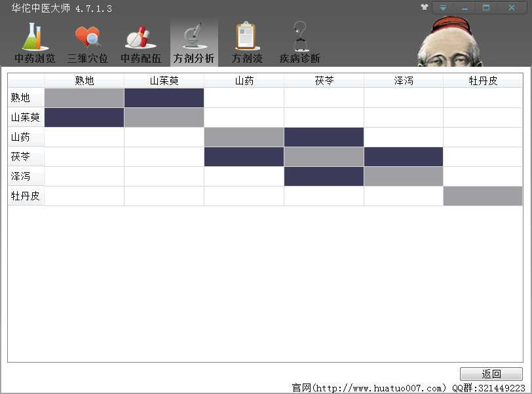Minimize the 华佗中医大师 window

point(465,7)
